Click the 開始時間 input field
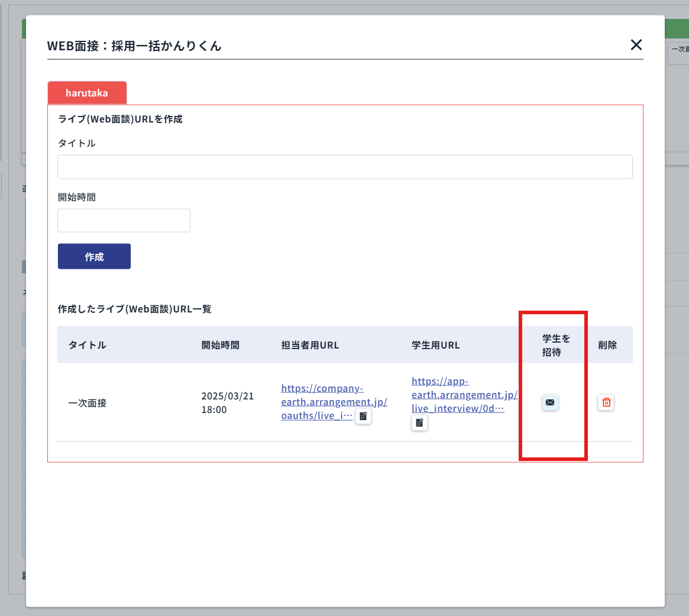Image resolution: width=689 pixels, height=616 pixels. (124, 220)
